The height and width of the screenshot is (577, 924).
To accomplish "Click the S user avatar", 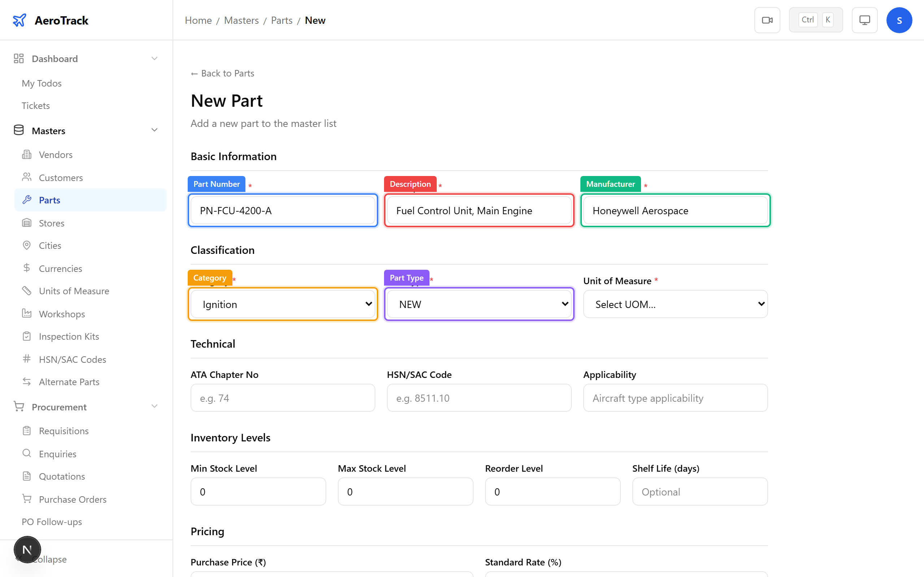I will (899, 20).
